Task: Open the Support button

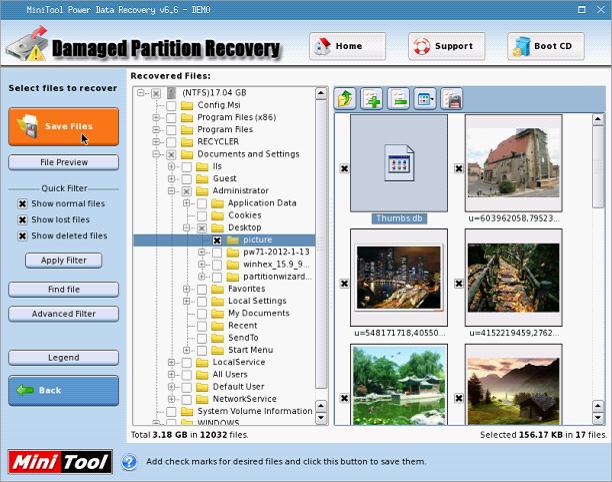Action: [447, 46]
